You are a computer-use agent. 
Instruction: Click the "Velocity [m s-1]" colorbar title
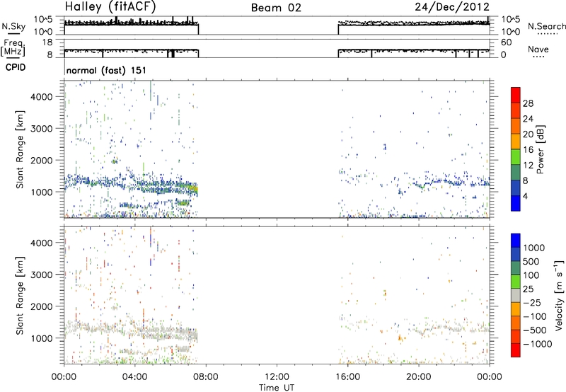(559, 295)
